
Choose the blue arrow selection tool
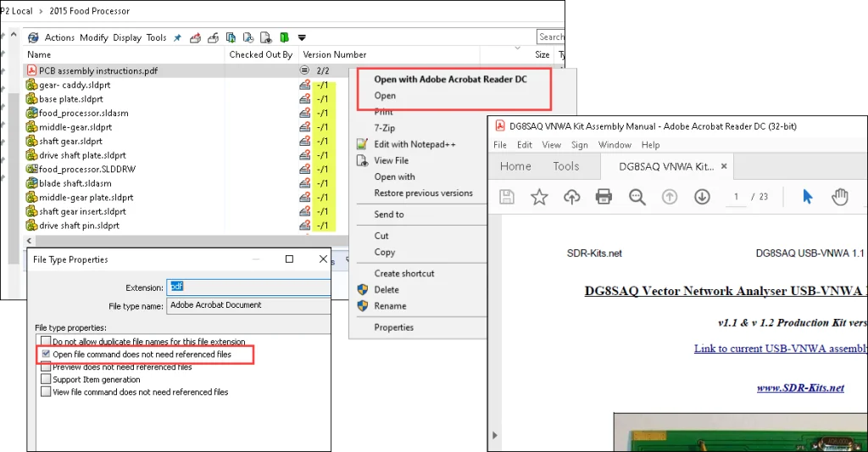coord(807,197)
